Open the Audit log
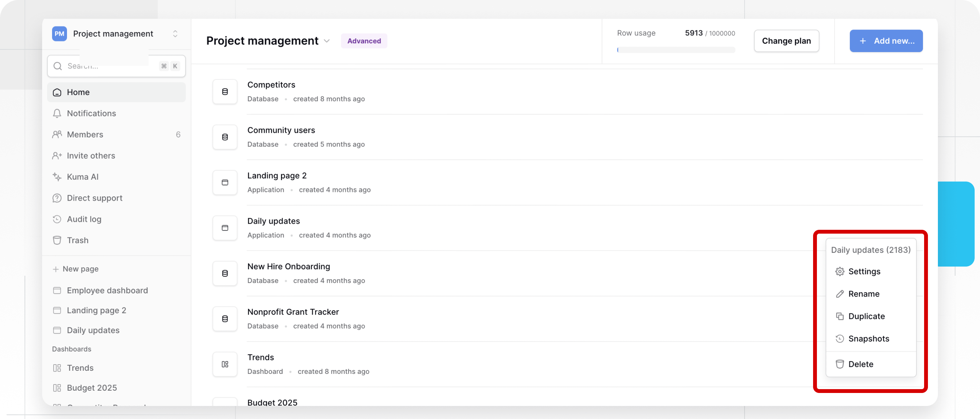The image size is (980, 419). (84, 219)
